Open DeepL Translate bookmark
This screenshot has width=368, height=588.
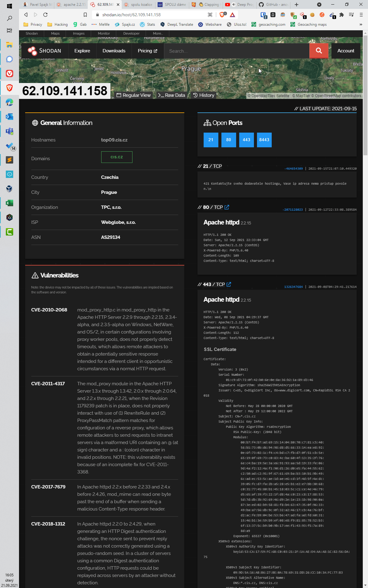[177, 24]
